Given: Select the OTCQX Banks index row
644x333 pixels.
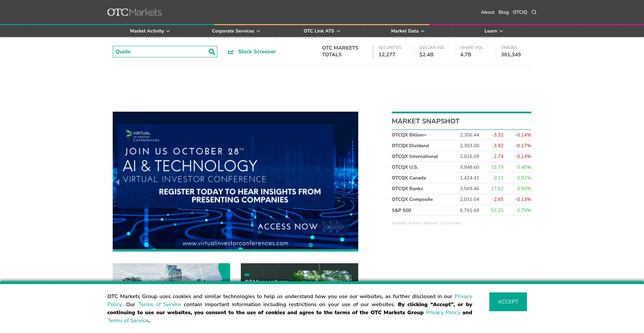Looking at the screenshot, I should point(407,189).
